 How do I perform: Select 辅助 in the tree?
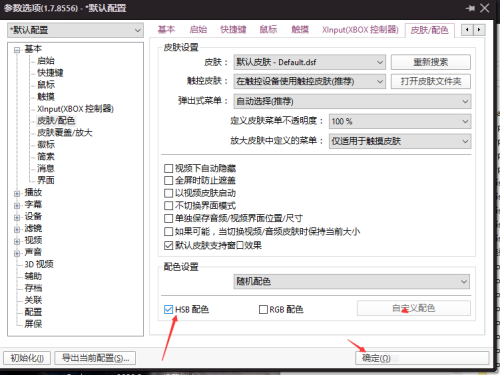(x=33, y=276)
